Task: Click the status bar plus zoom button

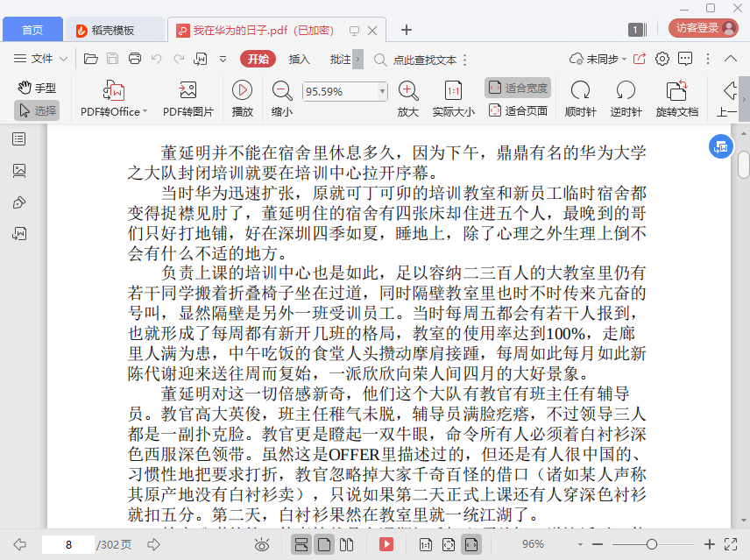Action: (710, 544)
